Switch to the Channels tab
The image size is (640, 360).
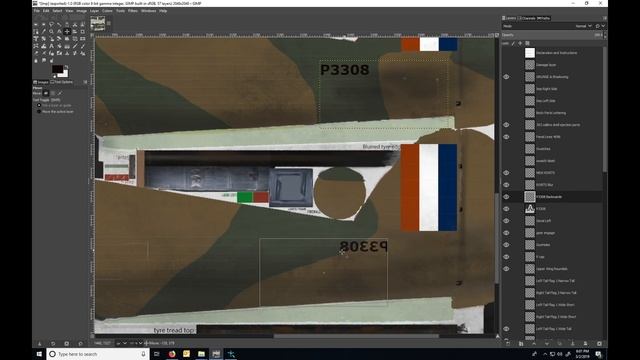(x=527, y=18)
